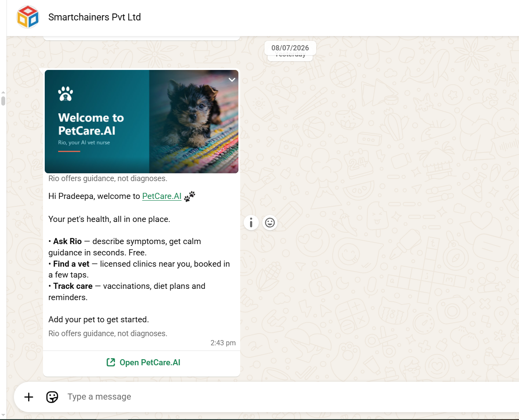Follow the PetCare.AI hyperlink in message
This screenshot has width=519, height=420.
coord(162,196)
